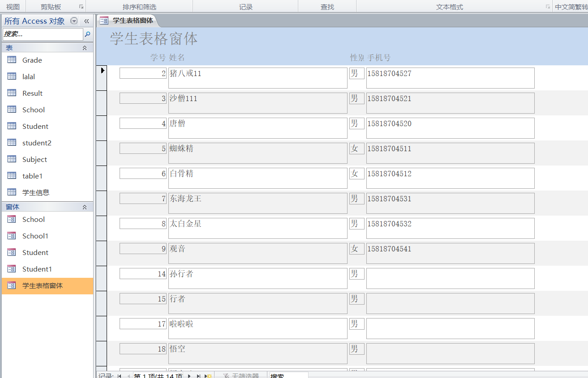
Task: Select the 学生表格窗体 document tab
Action: coord(128,21)
